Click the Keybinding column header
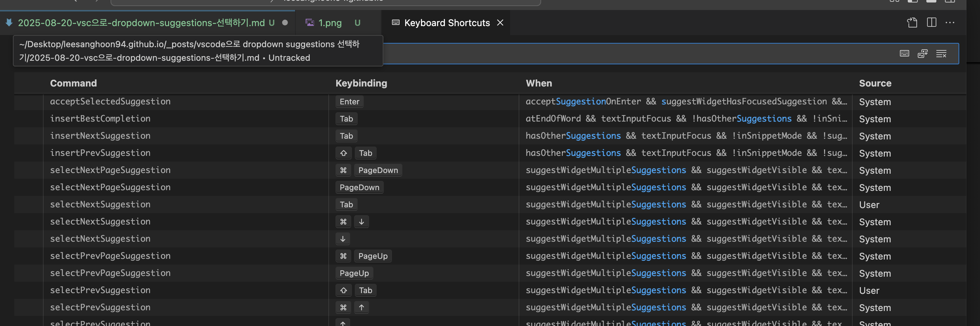The height and width of the screenshot is (326, 980). pyautogui.click(x=361, y=83)
